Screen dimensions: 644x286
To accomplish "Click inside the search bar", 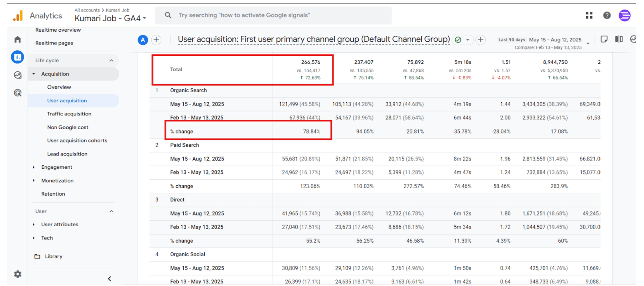I will pyautogui.click(x=273, y=15).
